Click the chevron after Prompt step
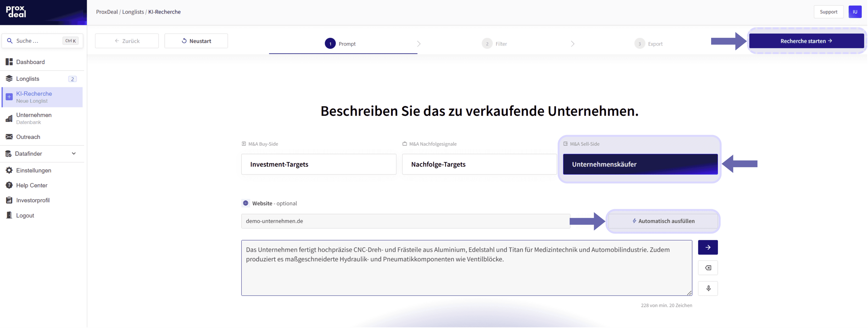The image size is (868, 328). pyautogui.click(x=419, y=44)
